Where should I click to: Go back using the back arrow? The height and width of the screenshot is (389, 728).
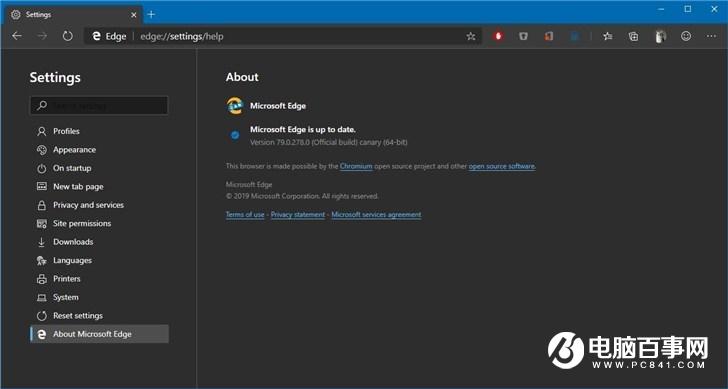click(x=17, y=36)
